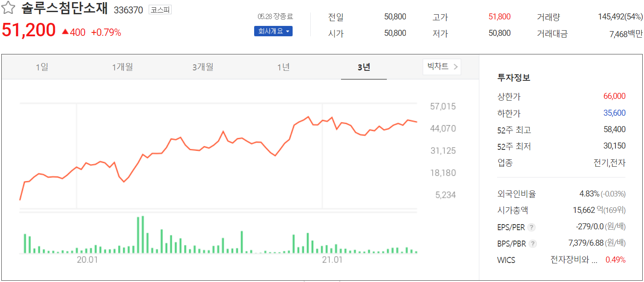This screenshot has width=644, height=282.
Task: Click the 5,234 price axis label
Action: tap(445, 195)
